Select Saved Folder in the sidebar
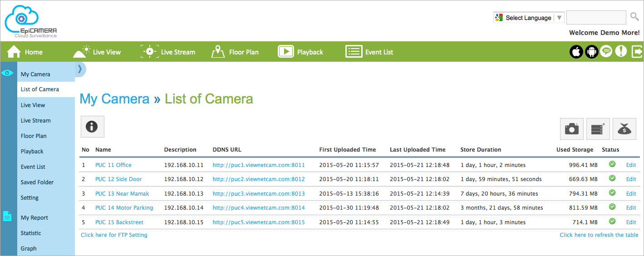This screenshot has height=256, width=644. (37, 182)
